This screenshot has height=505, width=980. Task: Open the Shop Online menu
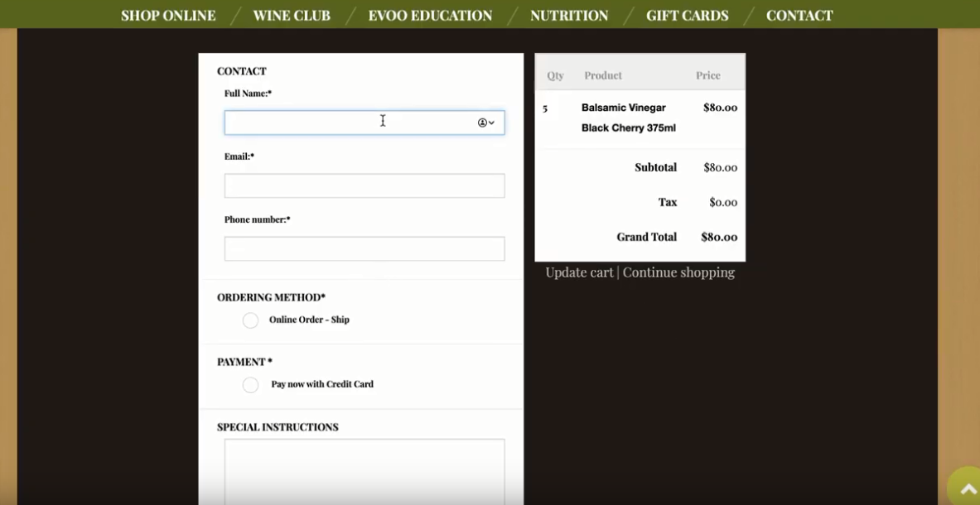point(168,16)
